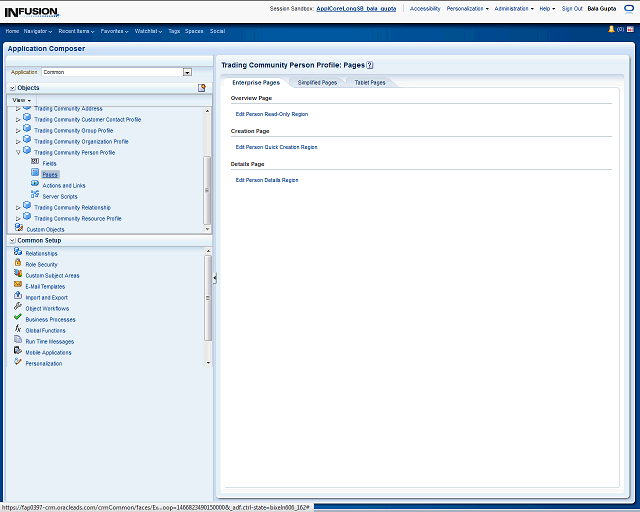Click the E-Mail Templates envelope icon
This screenshot has height=512, width=640.
(18, 285)
